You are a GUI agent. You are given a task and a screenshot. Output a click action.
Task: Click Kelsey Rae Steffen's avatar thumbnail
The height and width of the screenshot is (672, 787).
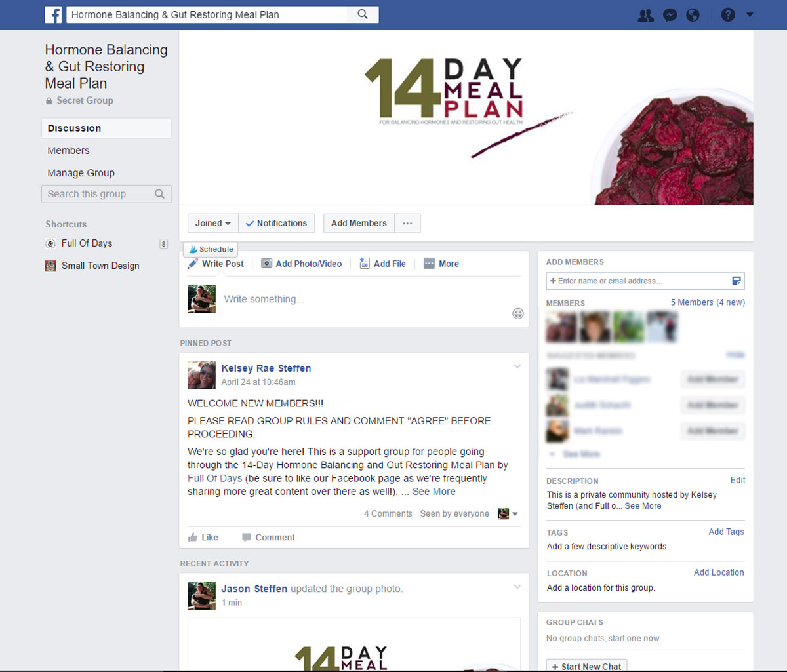201,375
